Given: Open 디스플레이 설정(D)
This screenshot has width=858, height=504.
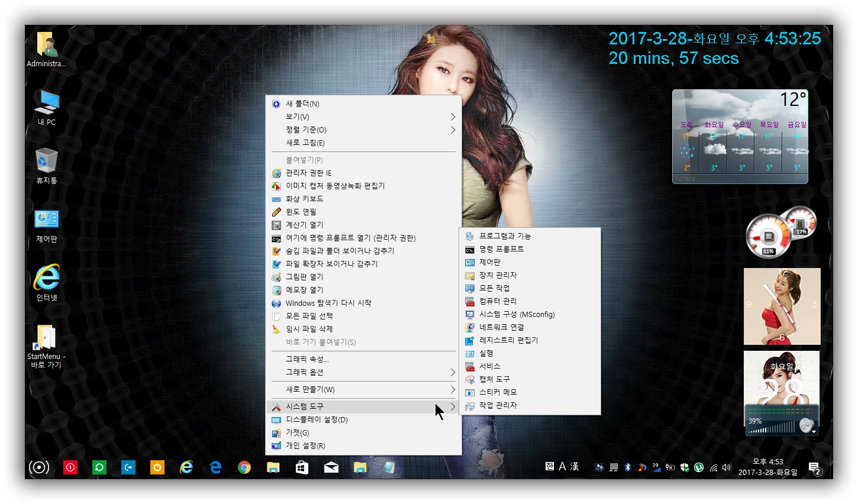Looking at the screenshot, I should 363,419.
